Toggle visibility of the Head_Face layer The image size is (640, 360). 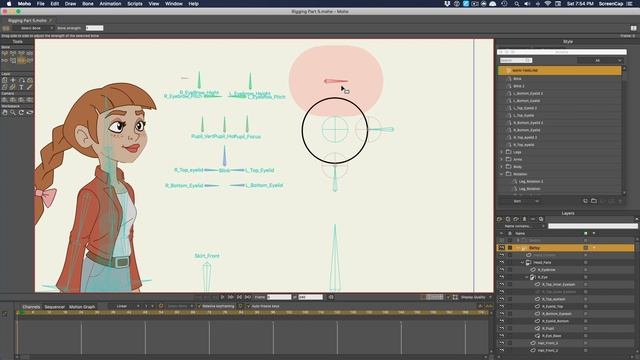point(502,262)
